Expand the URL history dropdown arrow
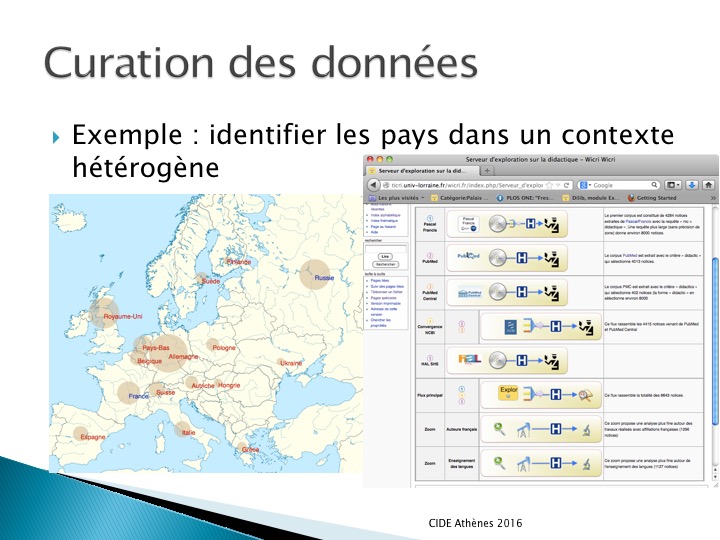This screenshot has width=720, height=540. pyautogui.click(x=558, y=185)
